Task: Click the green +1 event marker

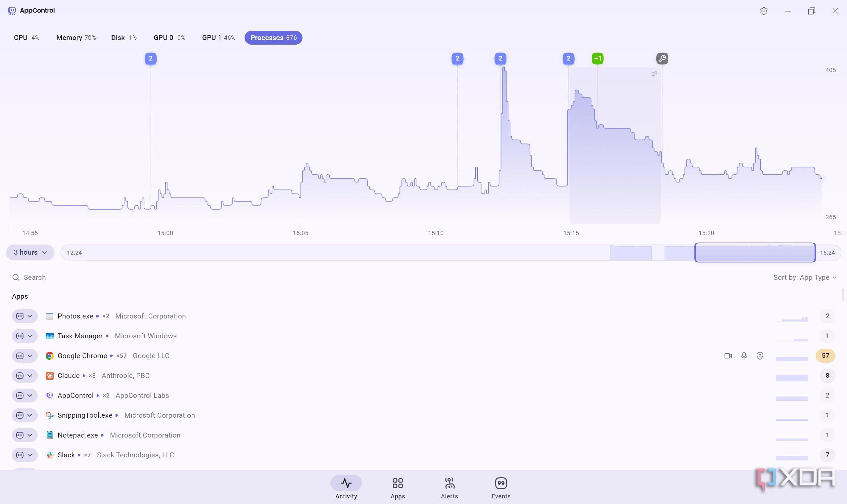Action: point(597,59)
